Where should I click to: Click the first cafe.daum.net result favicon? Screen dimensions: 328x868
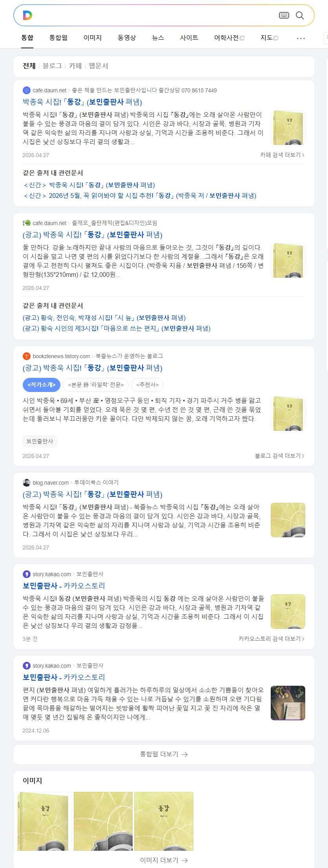pyautogui.click(x=27, y=90)
